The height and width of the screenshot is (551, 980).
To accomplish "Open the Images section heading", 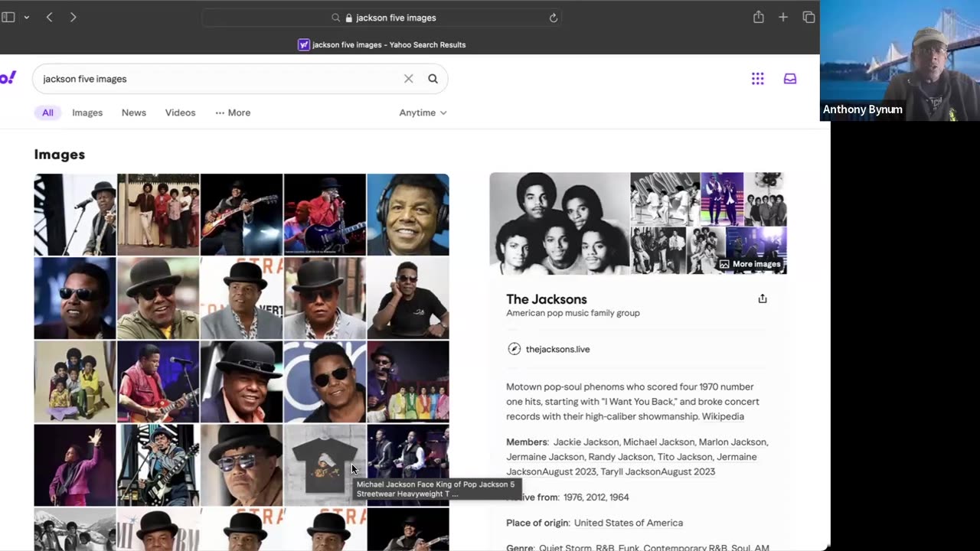I will tap(60, 155).
